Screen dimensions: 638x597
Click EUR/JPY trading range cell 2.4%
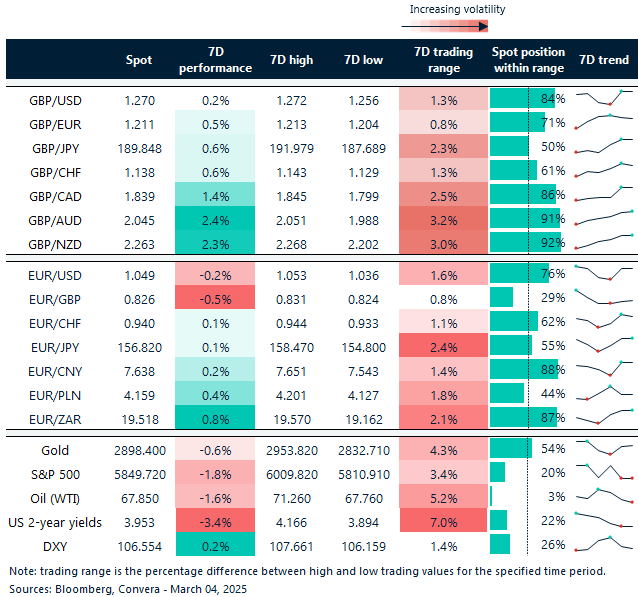[x=444, y=345]
